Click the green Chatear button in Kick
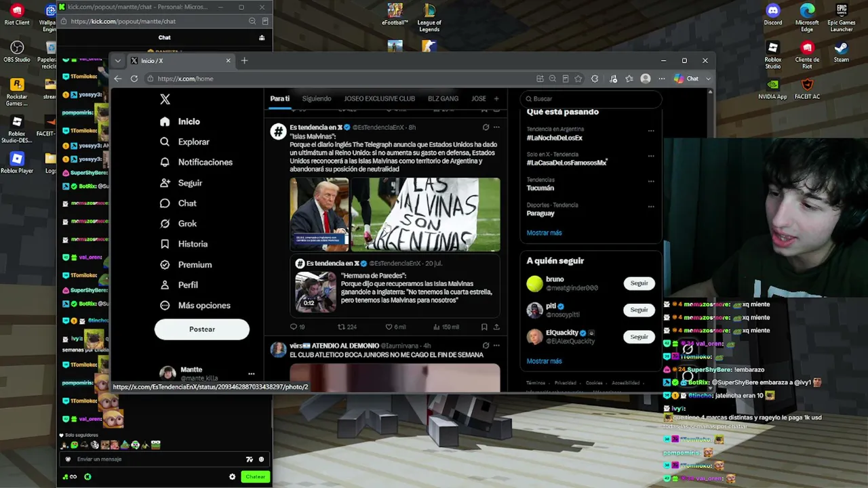 256,476
